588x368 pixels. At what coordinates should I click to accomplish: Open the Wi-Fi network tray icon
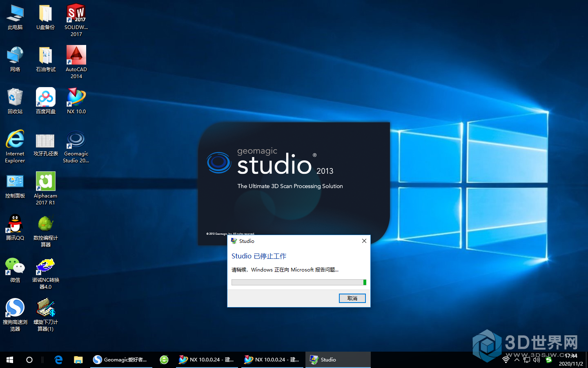tap(506, 360)
